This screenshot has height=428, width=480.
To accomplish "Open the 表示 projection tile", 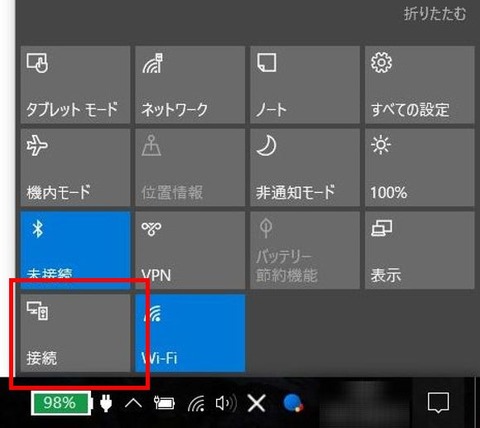I will tap(420, 250).
